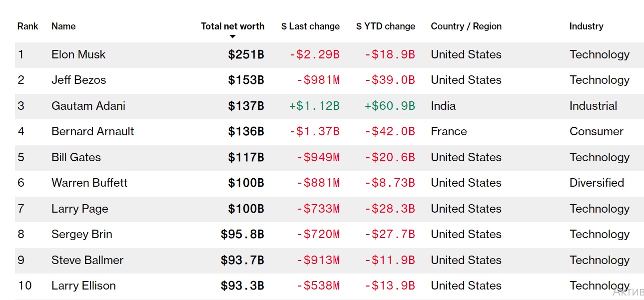Click the sort arrow under Total net worth
The image size is (644, 300).
232,37
